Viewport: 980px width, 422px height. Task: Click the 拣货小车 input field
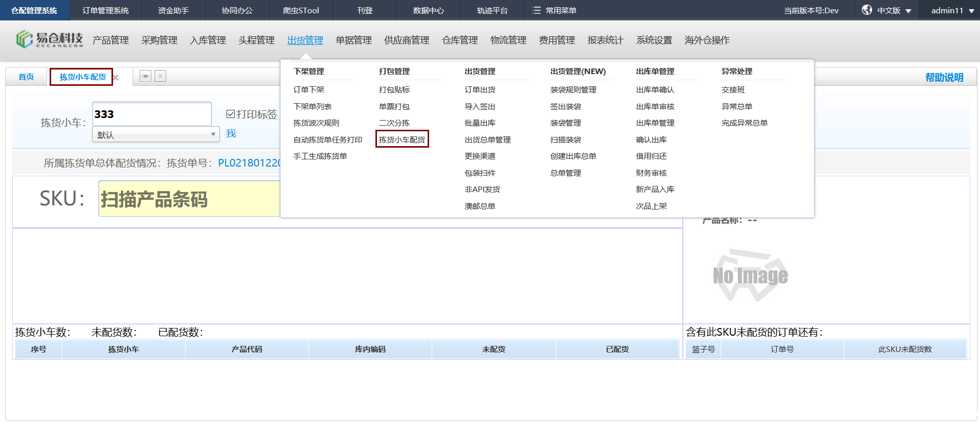[x=151, y=114]
